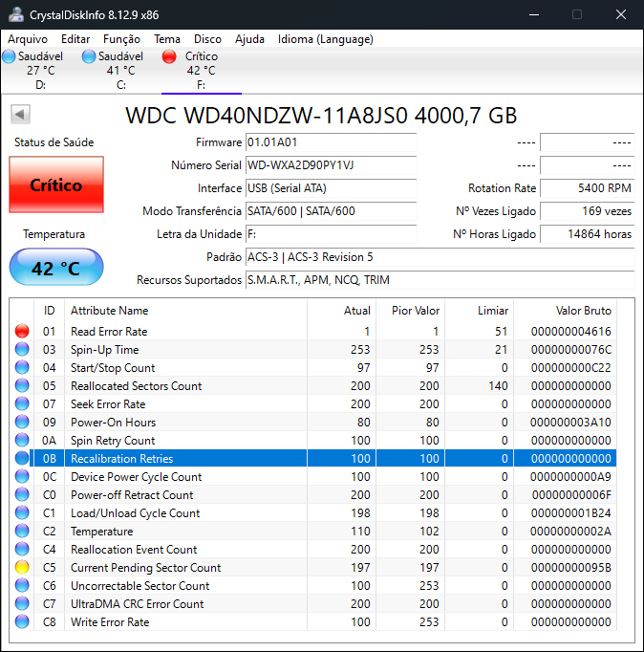This screenshot has height=652, width=644.
Task: Click the status icon for Reallocation Event Count
Action: click(22, 549)
